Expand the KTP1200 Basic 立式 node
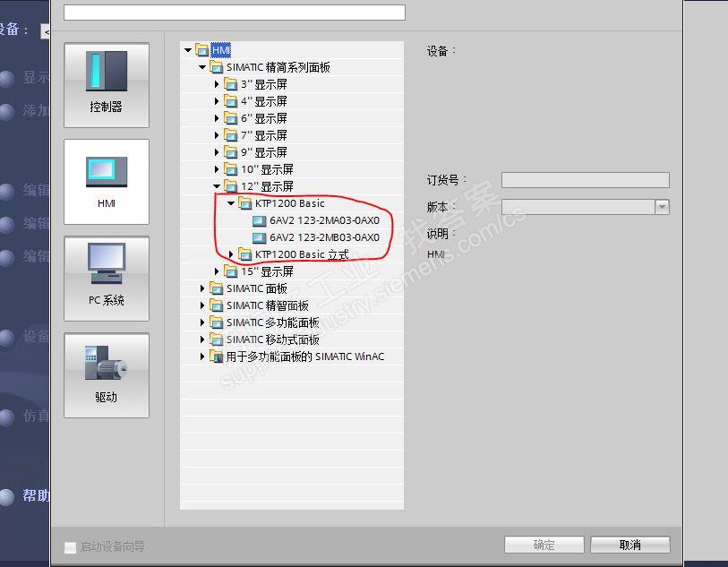The width and height of the screenshot is (728, 567). click(x=231, y=254)
